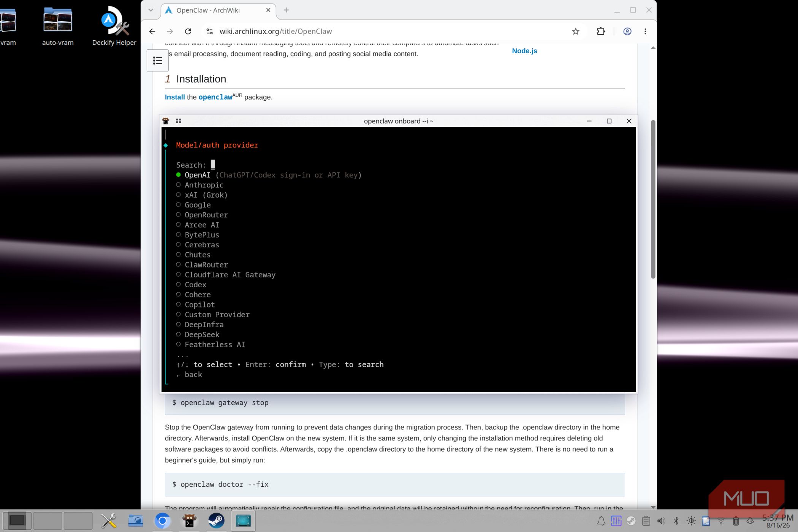Open the browser profile icon
The height and width of the screenshot is (532, 798).
(627, 32)
